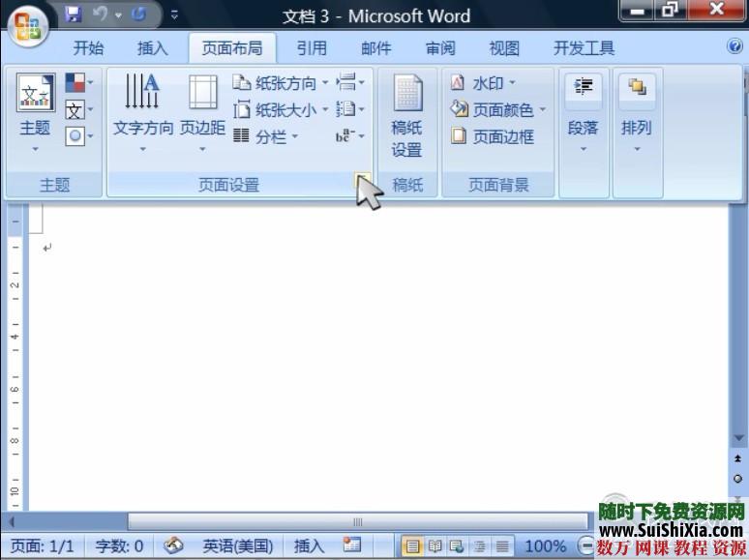Click the 字数: 0 word count
Image resolution: width=749 pixels, height=560 pixels.
click(x=119, y=545)
